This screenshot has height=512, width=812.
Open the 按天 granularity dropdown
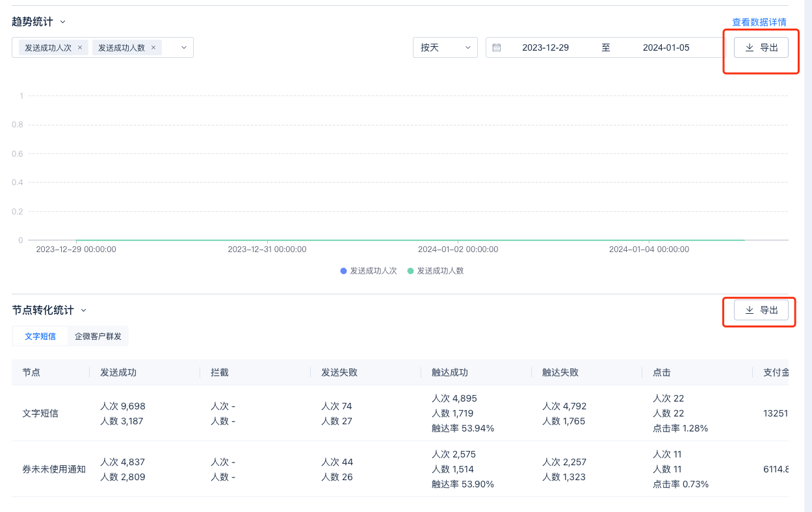click(x=445, y=47)
